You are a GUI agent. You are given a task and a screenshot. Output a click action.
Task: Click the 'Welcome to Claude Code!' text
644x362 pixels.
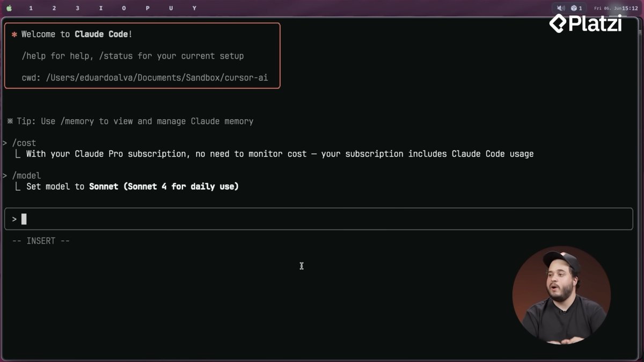(77, 34)
